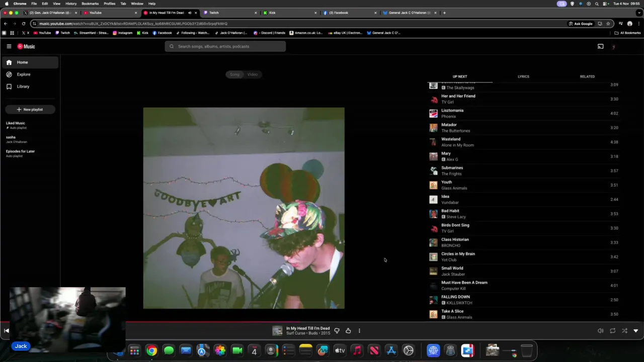Play Circles in My Brain by Yot Club
644x362 pixels.
[x=523, y=256]
